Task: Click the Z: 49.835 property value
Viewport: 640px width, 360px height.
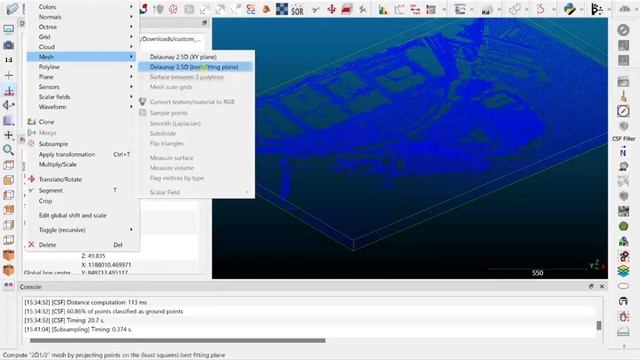Action: pos(93,256)
